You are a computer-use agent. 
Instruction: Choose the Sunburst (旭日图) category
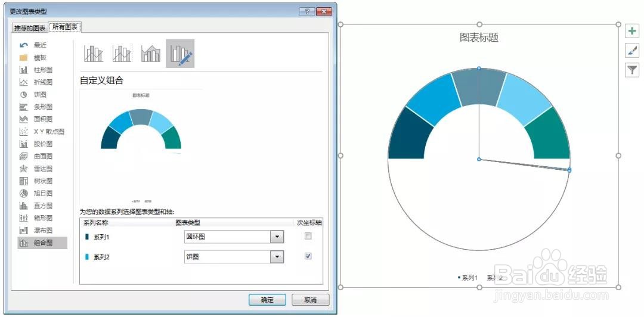(x=37, y=194)
